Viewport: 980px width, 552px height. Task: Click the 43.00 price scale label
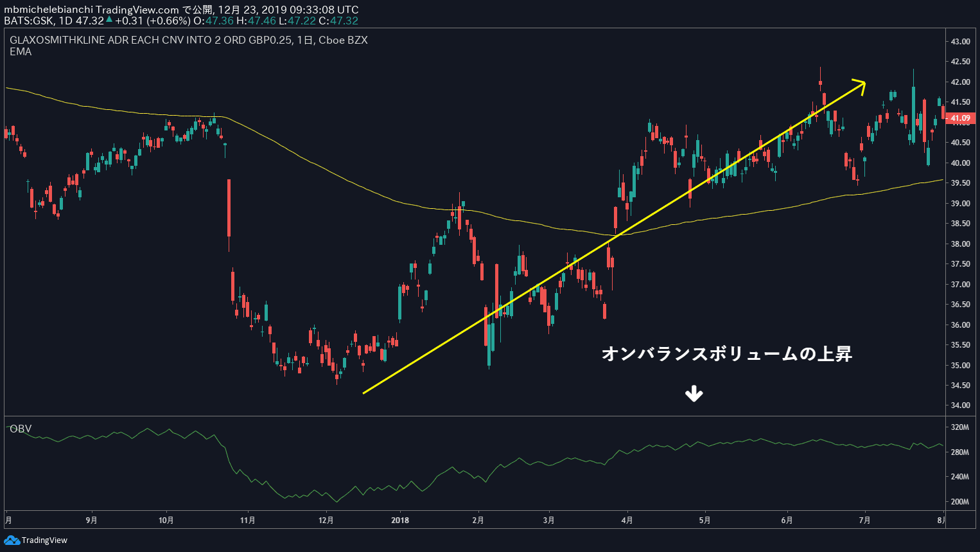point(960,42)
